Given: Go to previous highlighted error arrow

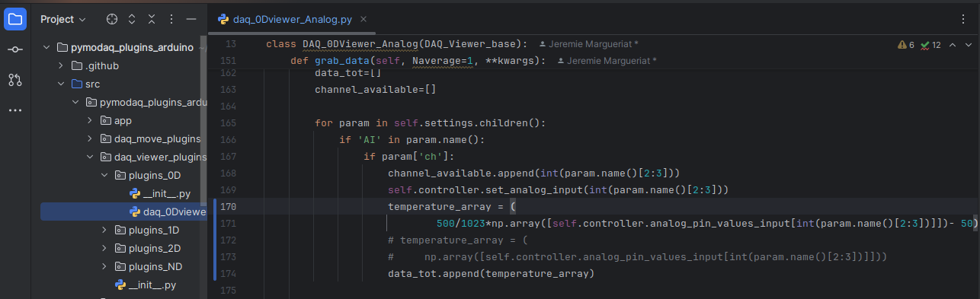Looking at the screenshot, I should pyautogui.click(x=953, y=46).
